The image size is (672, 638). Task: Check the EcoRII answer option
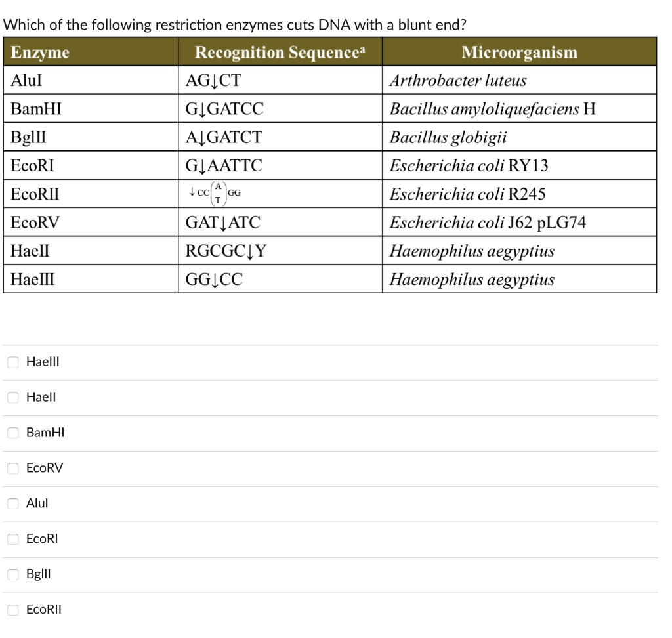point(12,609)
